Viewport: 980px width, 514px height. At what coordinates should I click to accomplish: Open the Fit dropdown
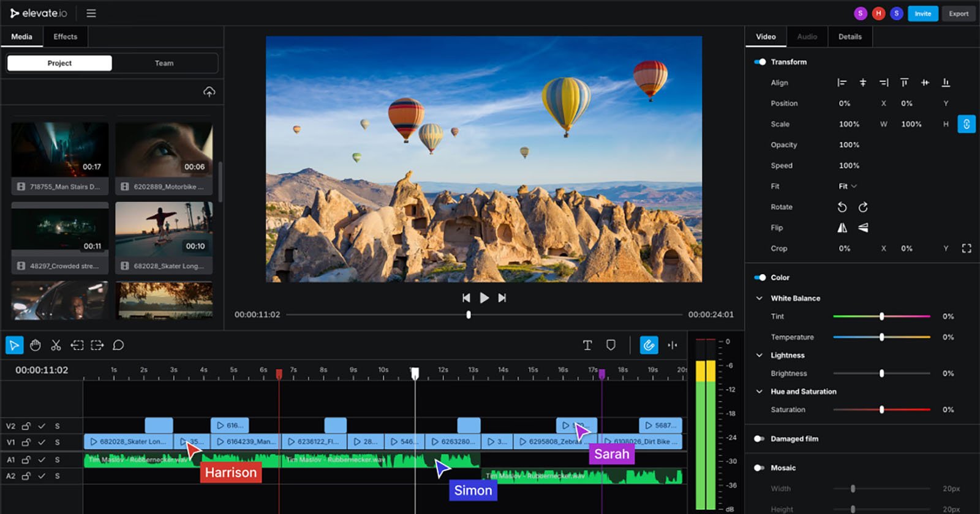[848, 186]
